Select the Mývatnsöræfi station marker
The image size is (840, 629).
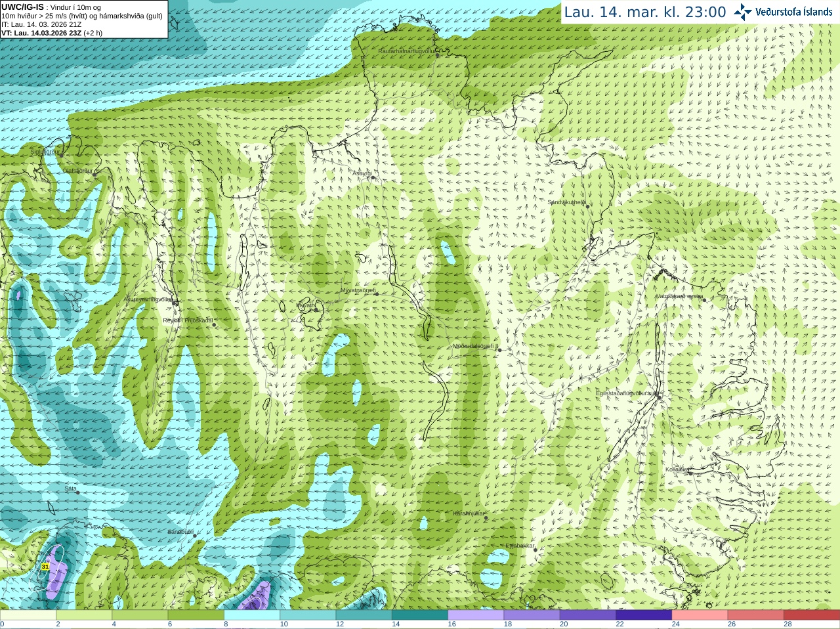[x=377, y=293]
